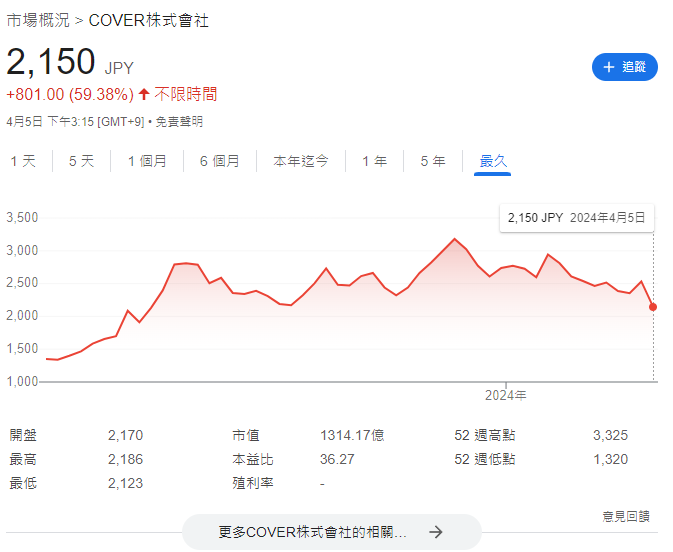Click the plus icon on 追蹤 button
Image resolution: width=673 pixels, height=552 pixels.
[x=608, y=67]
